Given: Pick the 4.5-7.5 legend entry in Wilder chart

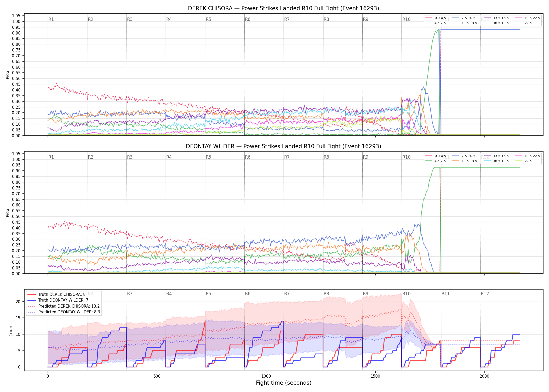Looking at the screenshot, I should (436, 161).
